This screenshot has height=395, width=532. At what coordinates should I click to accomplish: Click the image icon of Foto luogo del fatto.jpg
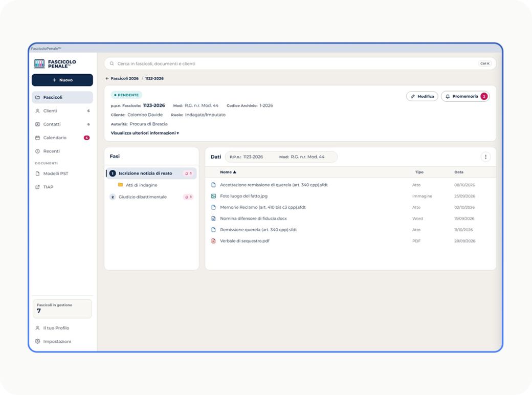click(x=213, y=196)
